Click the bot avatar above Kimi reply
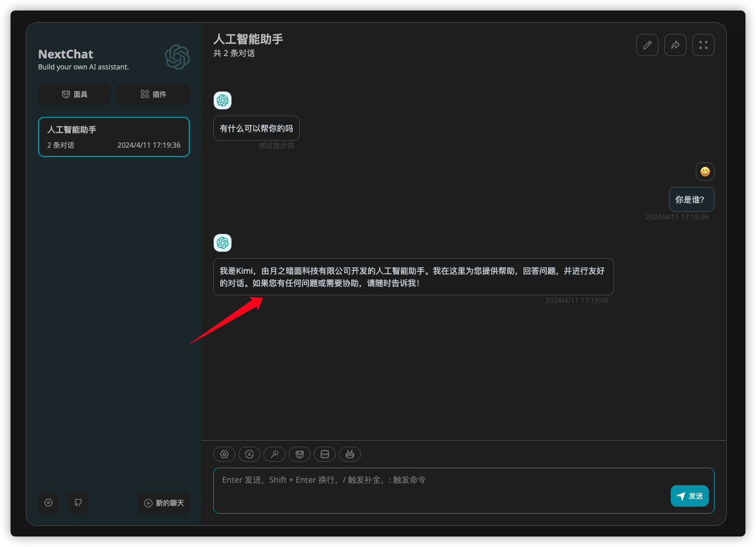This screenshot has width=756, height=547. click(223, 243)
